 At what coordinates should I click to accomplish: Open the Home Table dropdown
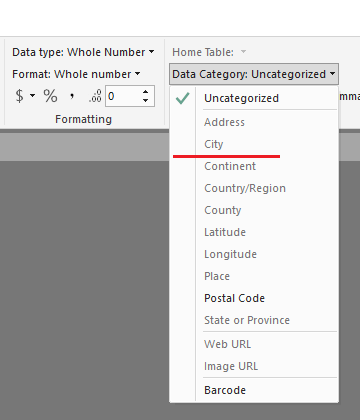209,52
